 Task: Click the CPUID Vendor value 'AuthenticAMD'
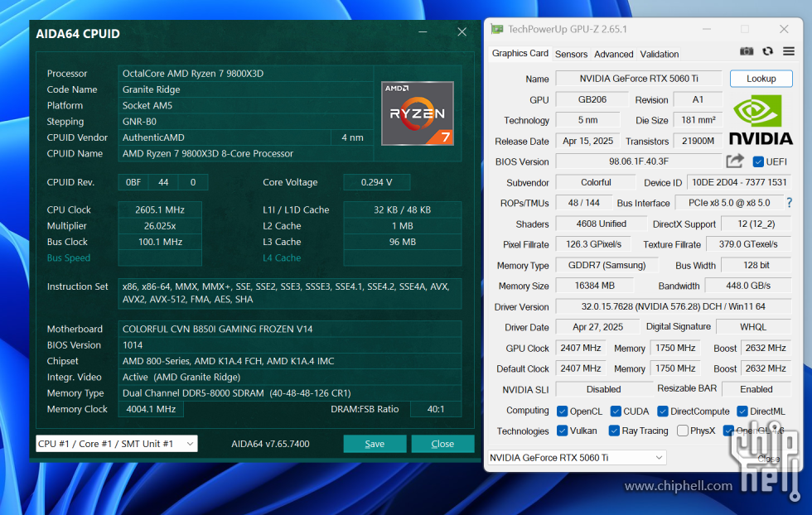click(153, 137)
